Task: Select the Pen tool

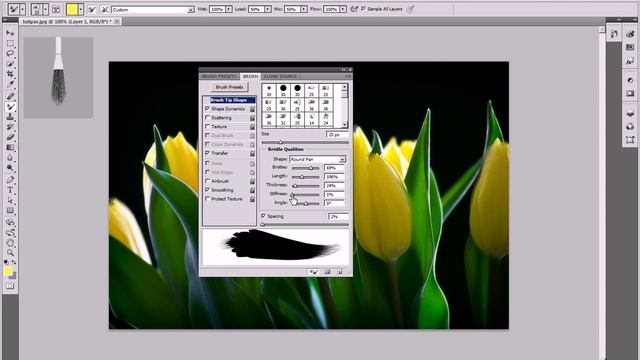Action: pyautogui.click(x=10, y=180)
